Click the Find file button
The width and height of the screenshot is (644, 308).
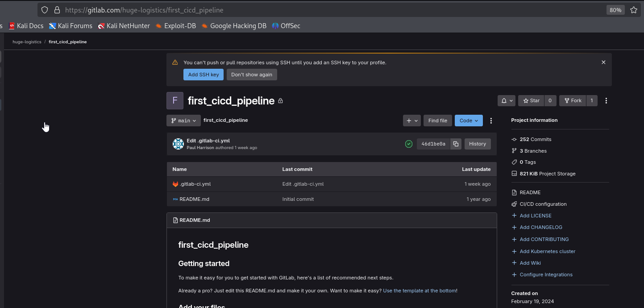click(x=437, y=121)
